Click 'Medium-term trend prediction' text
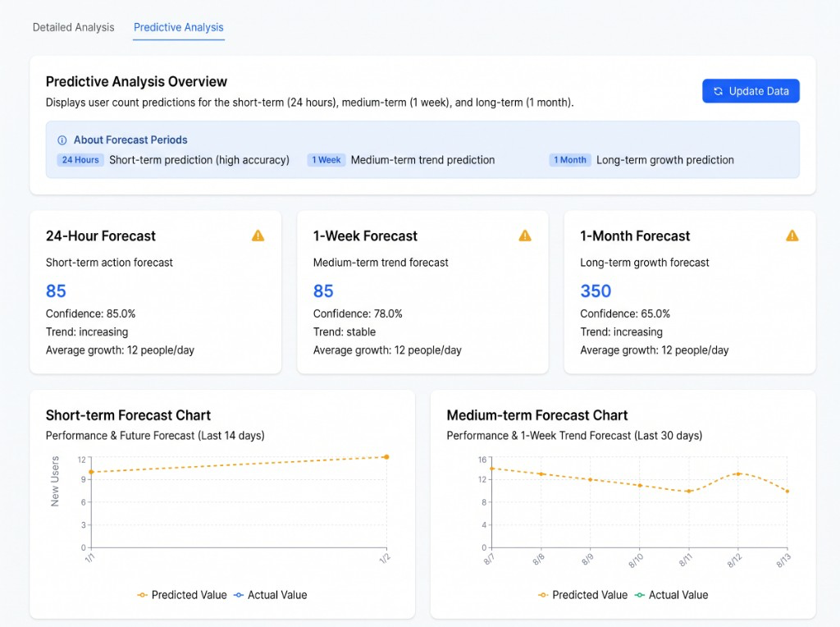The image size is (840, 627). 422,160
